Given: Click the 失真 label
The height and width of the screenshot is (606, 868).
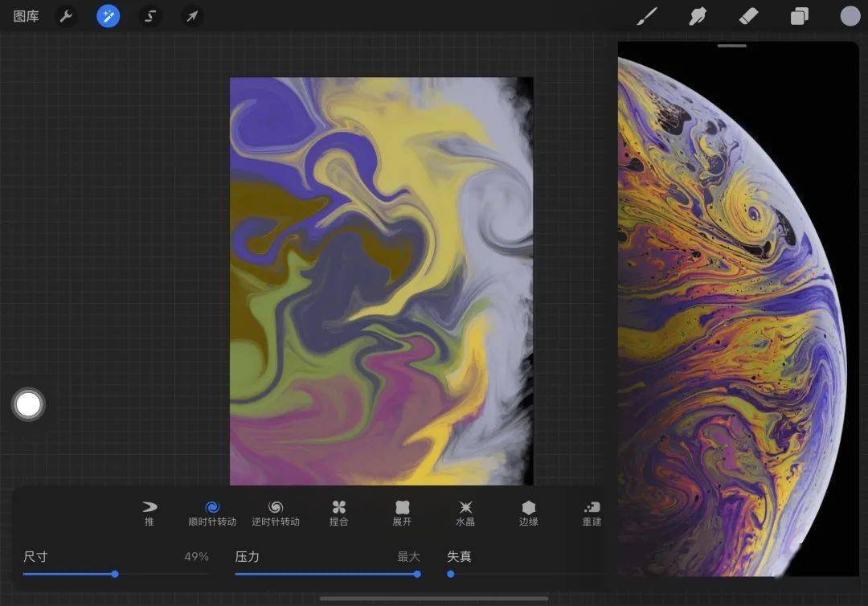Looking at the screenshot, I should [459, 556].
